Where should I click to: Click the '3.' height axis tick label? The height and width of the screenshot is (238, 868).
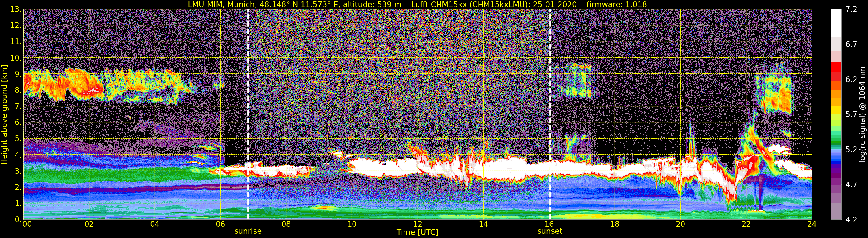(x=18, y=171)
